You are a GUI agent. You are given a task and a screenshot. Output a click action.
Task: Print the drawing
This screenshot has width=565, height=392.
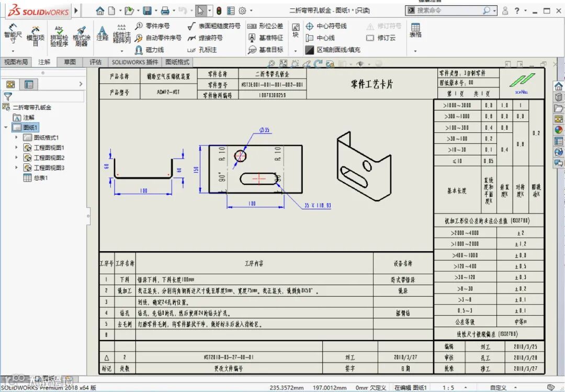point(165,11)
